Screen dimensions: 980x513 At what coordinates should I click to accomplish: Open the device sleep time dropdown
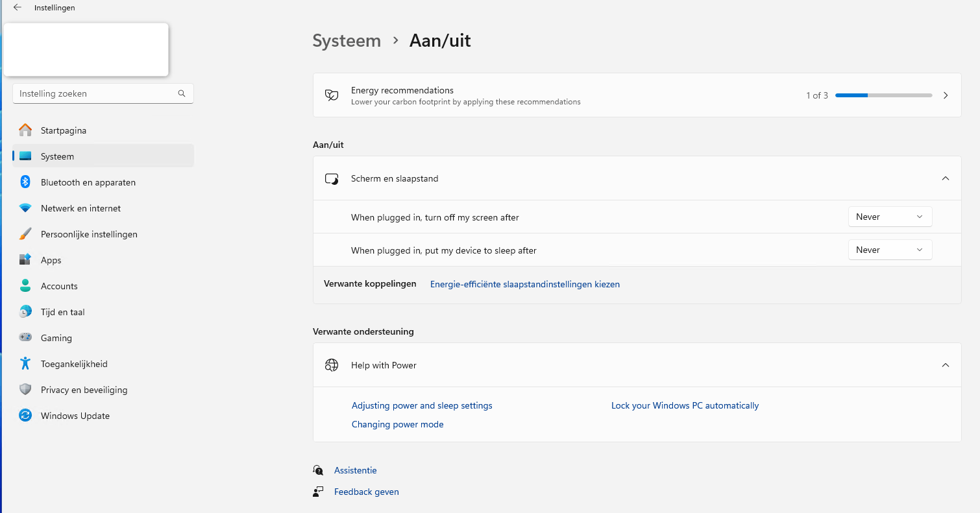pos(890,250)
